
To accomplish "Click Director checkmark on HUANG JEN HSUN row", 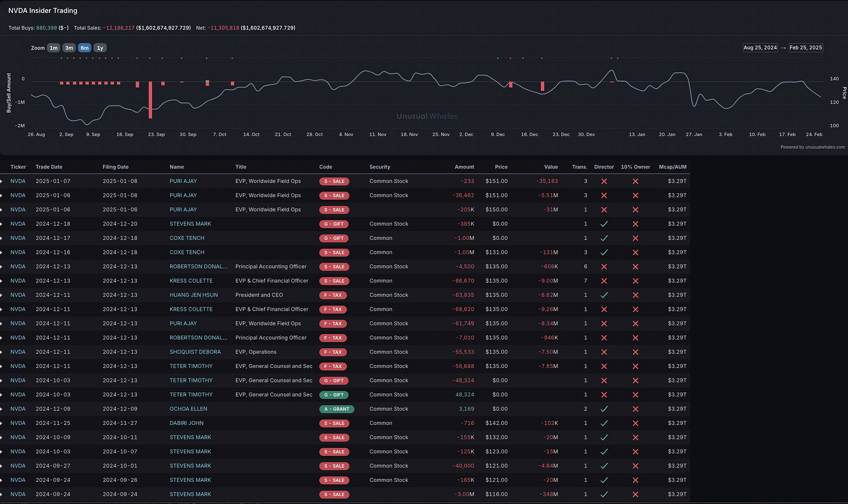I will (604, 295).
